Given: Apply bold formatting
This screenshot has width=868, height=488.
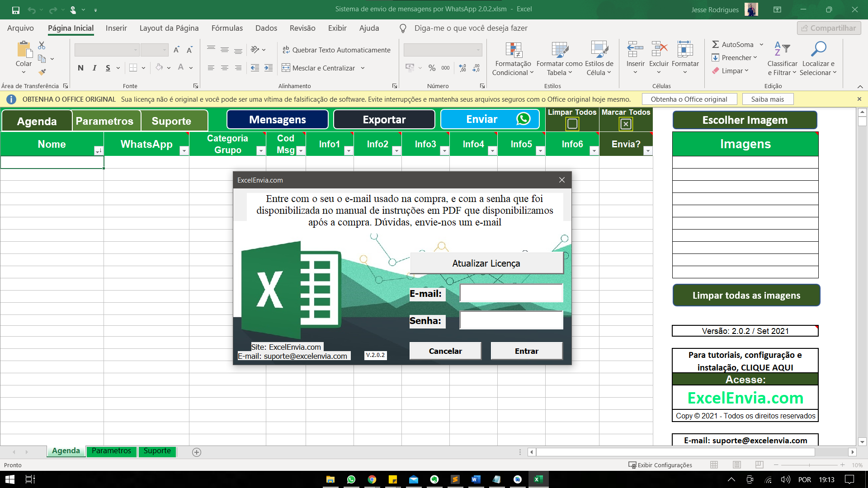Looking at the screenshot, I should pos(80,68).
